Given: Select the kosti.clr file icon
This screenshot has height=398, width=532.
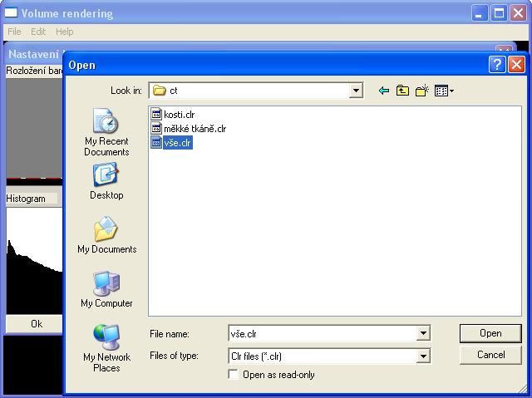Looking at the screenshot, I should pos(156,114).
